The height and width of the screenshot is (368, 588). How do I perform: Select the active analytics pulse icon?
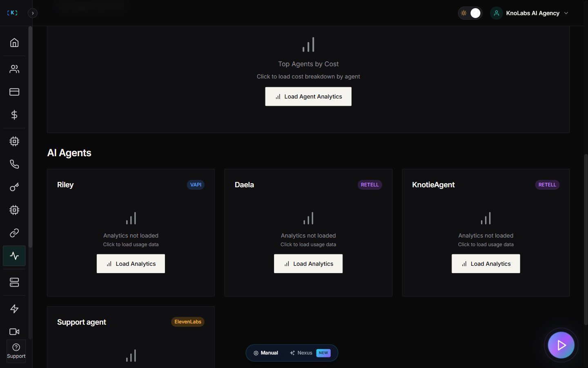pyautogui.click(x=14, y=256)
